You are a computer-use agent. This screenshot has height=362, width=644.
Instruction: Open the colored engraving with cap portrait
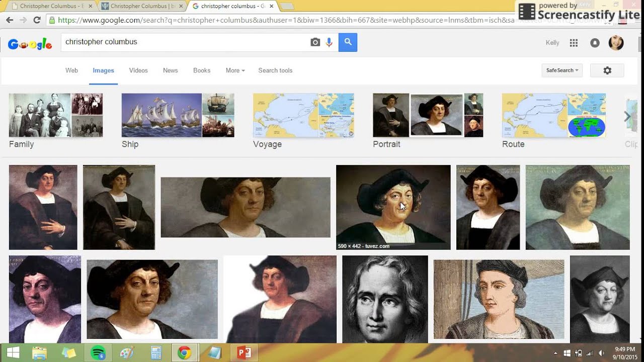[x=499, y=299]
